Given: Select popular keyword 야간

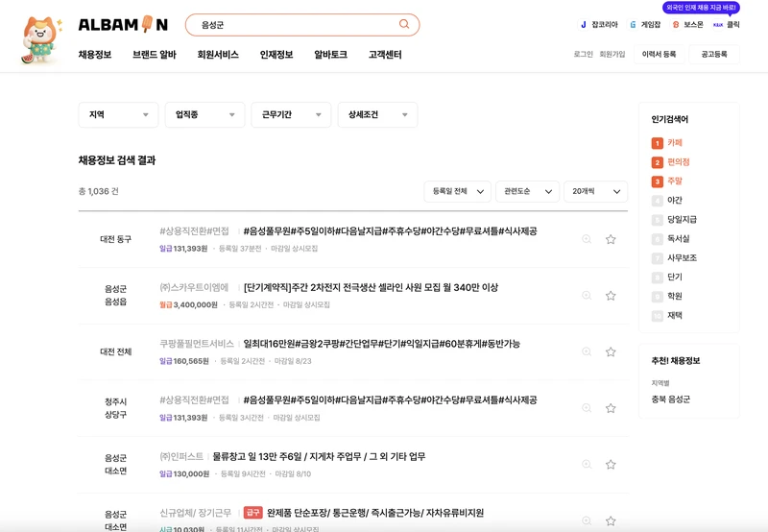Looking at the screenshot, I should (x=675, y=200).
